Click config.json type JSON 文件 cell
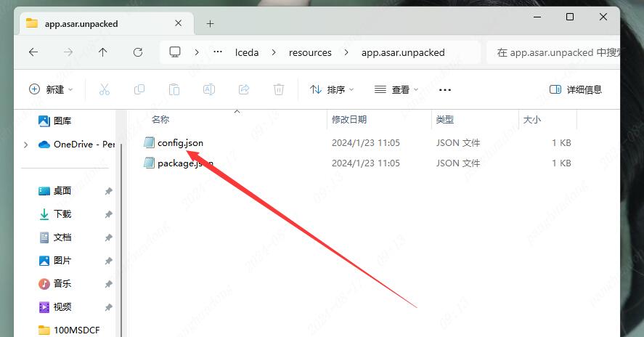 pos(458,142)
